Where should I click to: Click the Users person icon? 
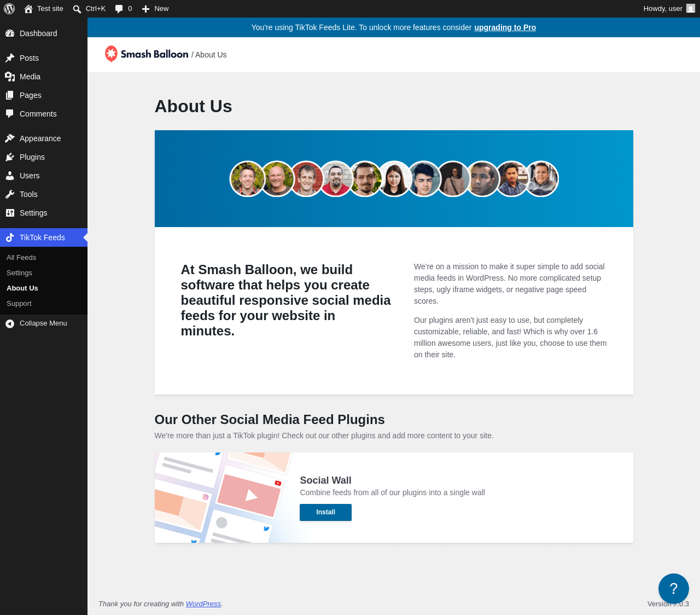[x=10, y=176]
